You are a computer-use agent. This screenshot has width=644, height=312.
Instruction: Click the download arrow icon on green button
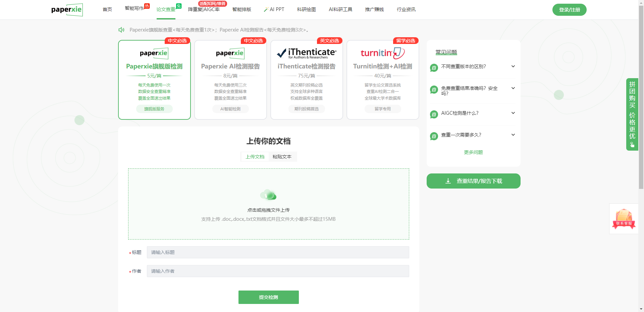coord(448,181)
